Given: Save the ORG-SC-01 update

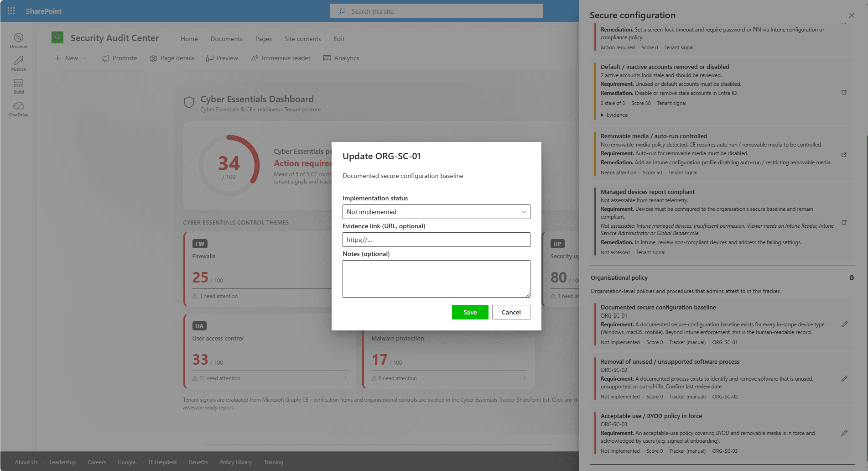Looking at the screenshot, I should coord(470,312).
